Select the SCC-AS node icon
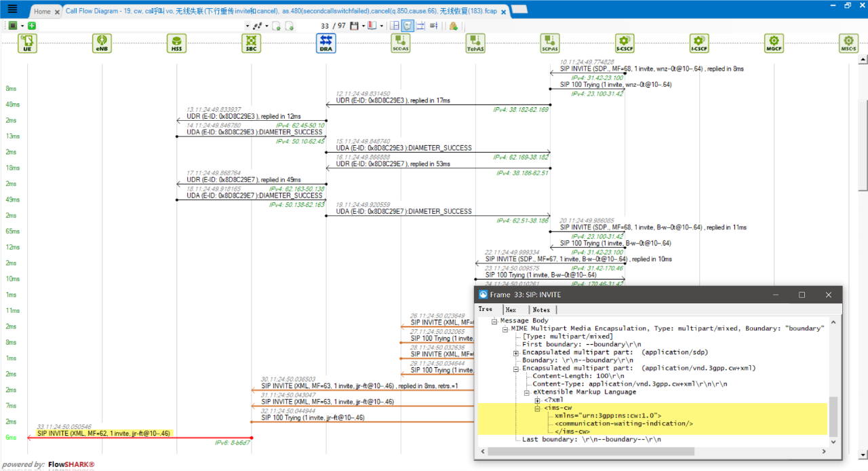The width and height of the screenshot is (868, 471). tap(401, 43)
